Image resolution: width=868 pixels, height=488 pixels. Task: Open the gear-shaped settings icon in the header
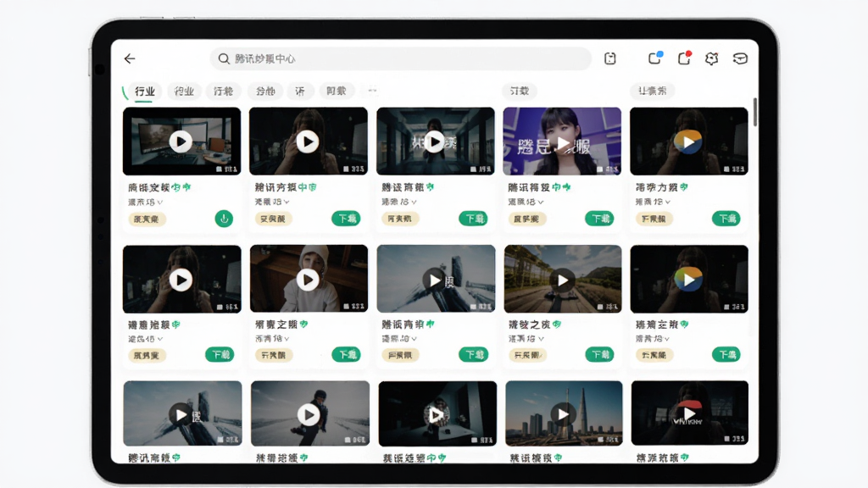tap(712, 58)
